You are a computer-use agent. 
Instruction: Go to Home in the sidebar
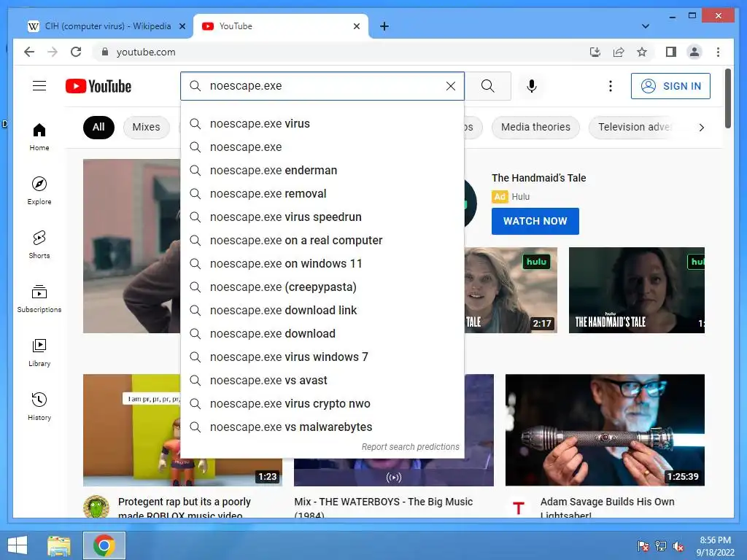39,137
